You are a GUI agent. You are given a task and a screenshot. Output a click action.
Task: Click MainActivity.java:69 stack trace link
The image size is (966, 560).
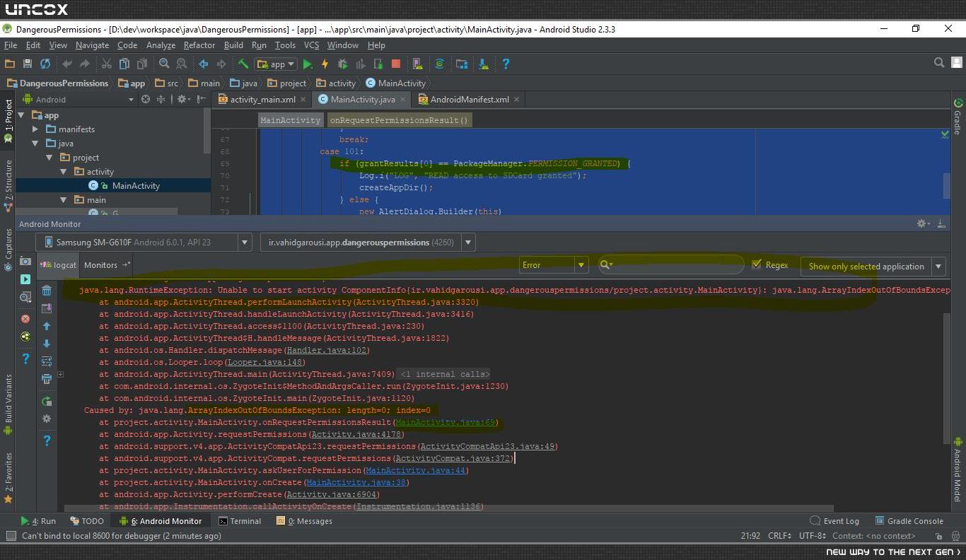(446, 422)
